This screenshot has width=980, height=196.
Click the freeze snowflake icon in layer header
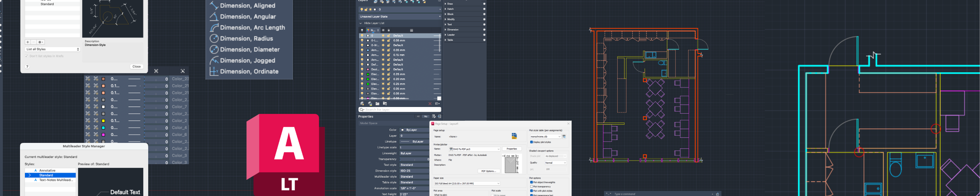coord(383,30)
